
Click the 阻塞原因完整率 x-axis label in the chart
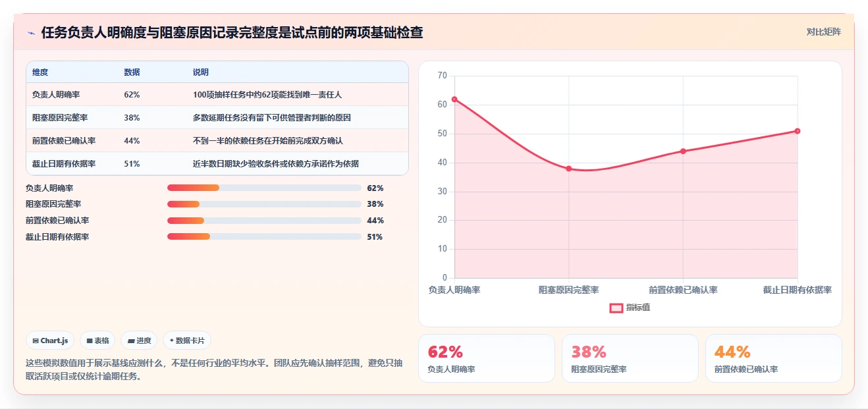click(x=569, y=290)
